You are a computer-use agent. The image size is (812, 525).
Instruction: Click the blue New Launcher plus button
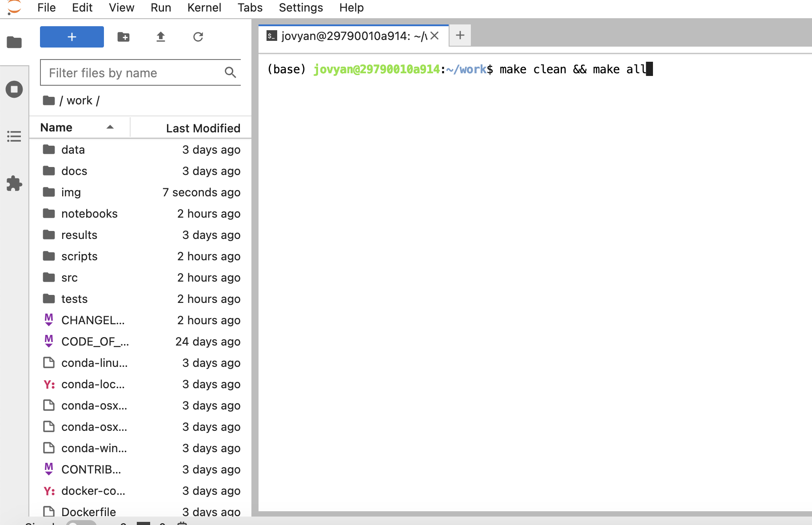pyautogui.click(x=72, y=37)
